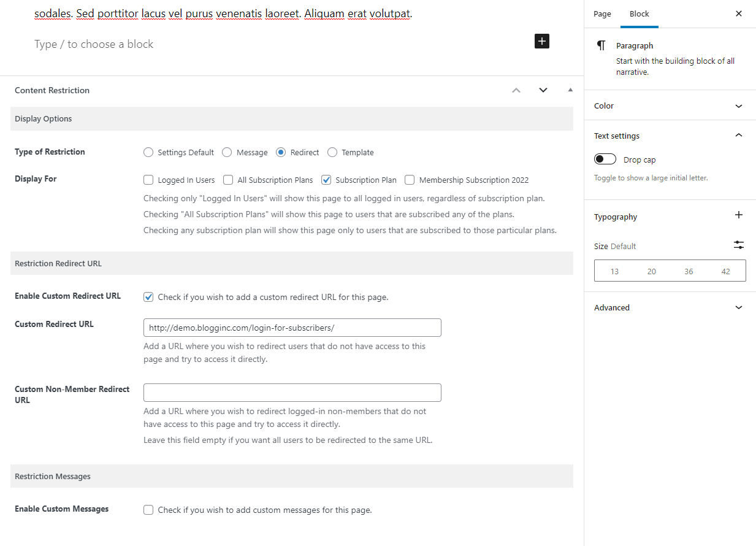Screen dimensions: 756x546
Task: Choose font size 36
Action: pyautogui.click(x=689, y=271)
